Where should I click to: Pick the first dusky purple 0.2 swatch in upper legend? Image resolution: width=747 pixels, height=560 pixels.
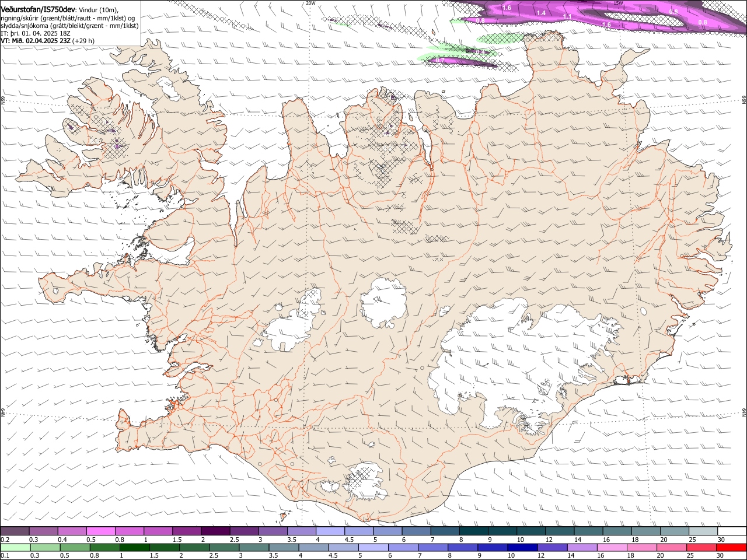(15, 531)
